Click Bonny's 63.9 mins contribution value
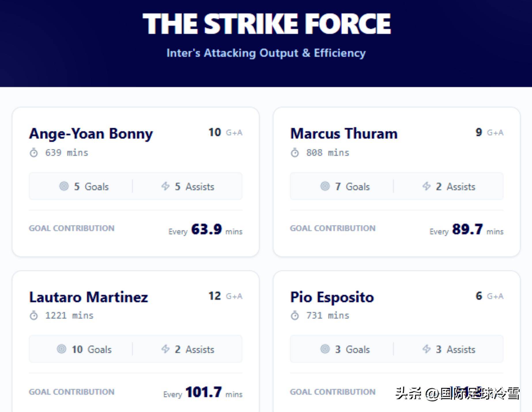532x412 pixels. (206, 230)
